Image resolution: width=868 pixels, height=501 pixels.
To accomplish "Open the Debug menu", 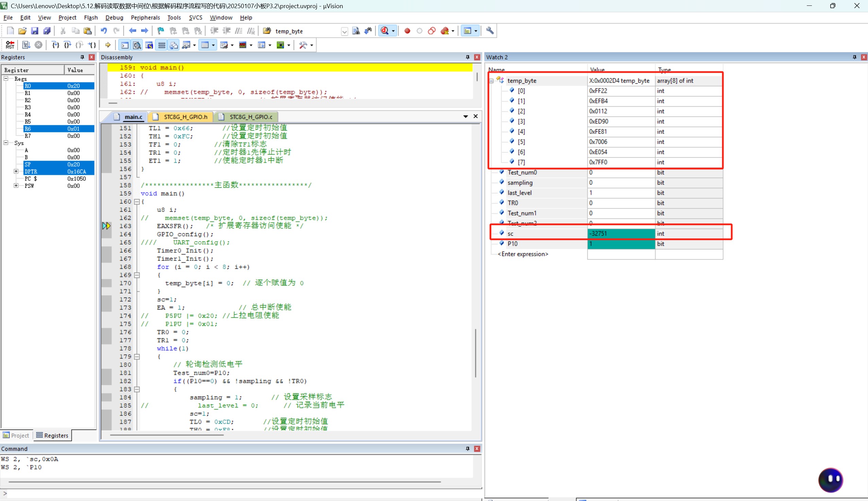I will [114, 18].
